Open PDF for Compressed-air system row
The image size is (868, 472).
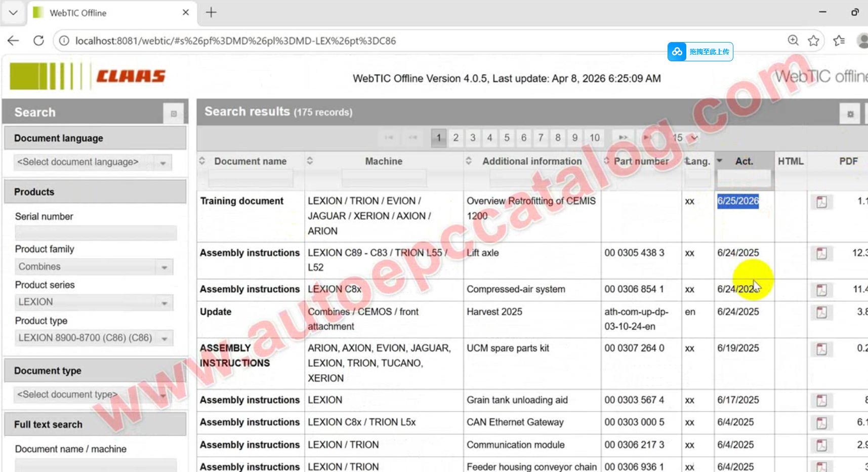pyautogui.click(x=821, y=290)
